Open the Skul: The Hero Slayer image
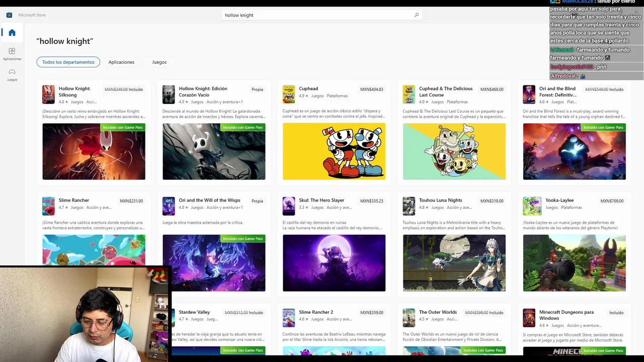 (334, 263)
